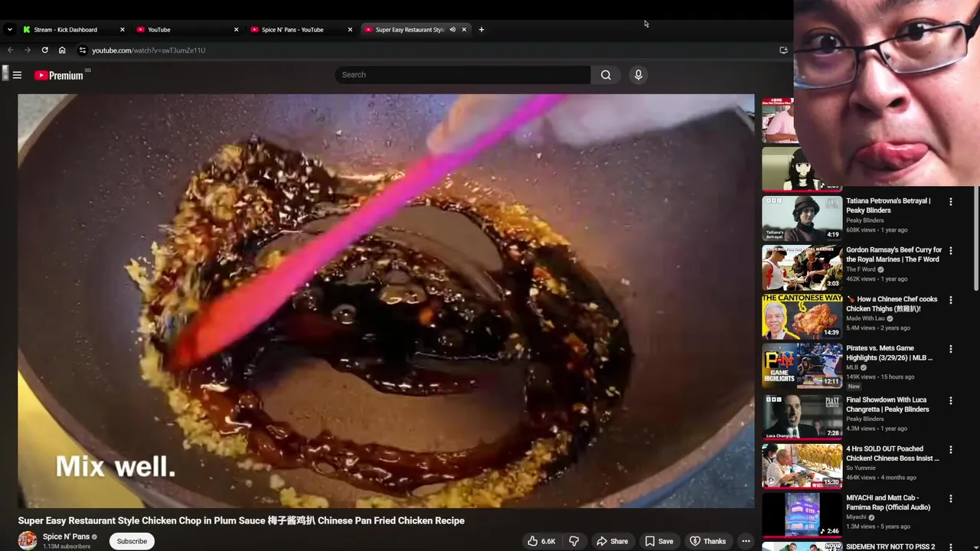Screen dimensions: 980x551
Task: Open 4 Hrs SOLD OUT Poached Chicken thumbnail
Action: pyautogui.click(x=802, y=466)
